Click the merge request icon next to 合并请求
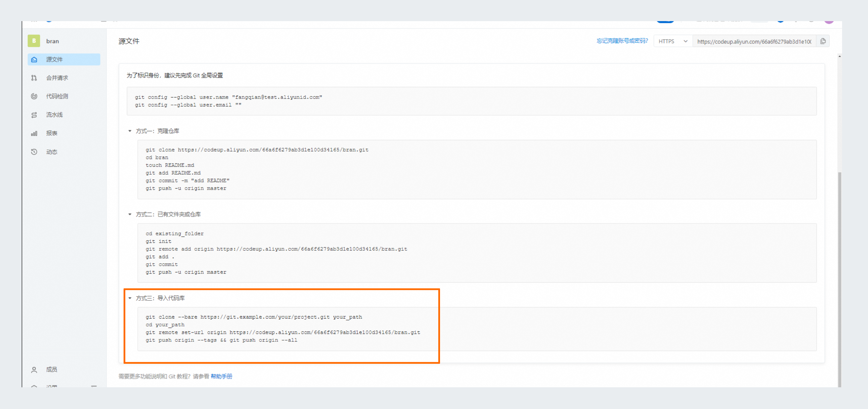 34,78
